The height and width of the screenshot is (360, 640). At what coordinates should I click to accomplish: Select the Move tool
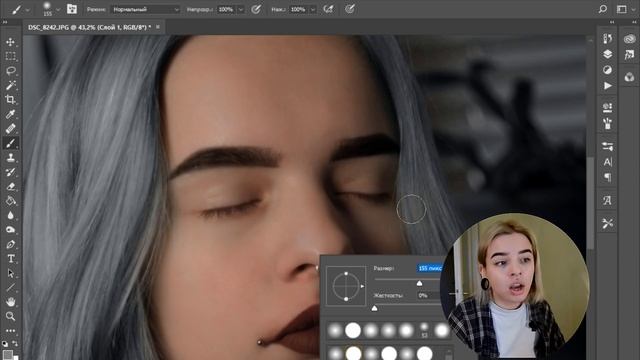click(x=11, y=42)
